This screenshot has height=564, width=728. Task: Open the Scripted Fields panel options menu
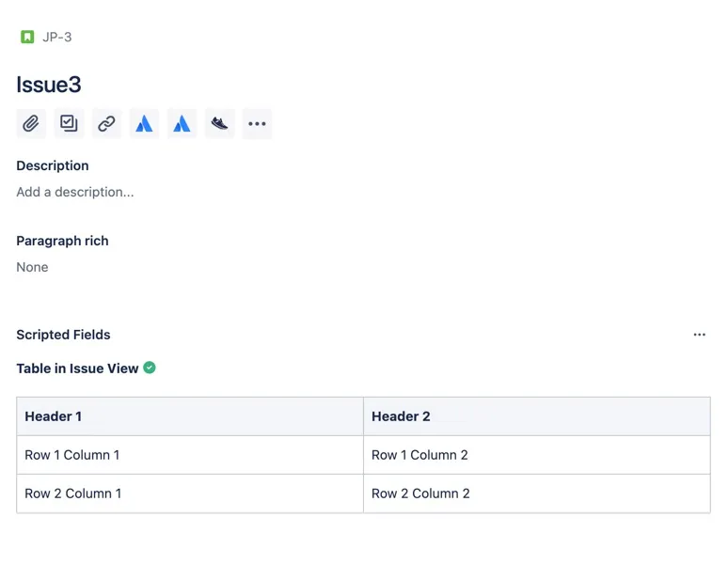point(699,335)
